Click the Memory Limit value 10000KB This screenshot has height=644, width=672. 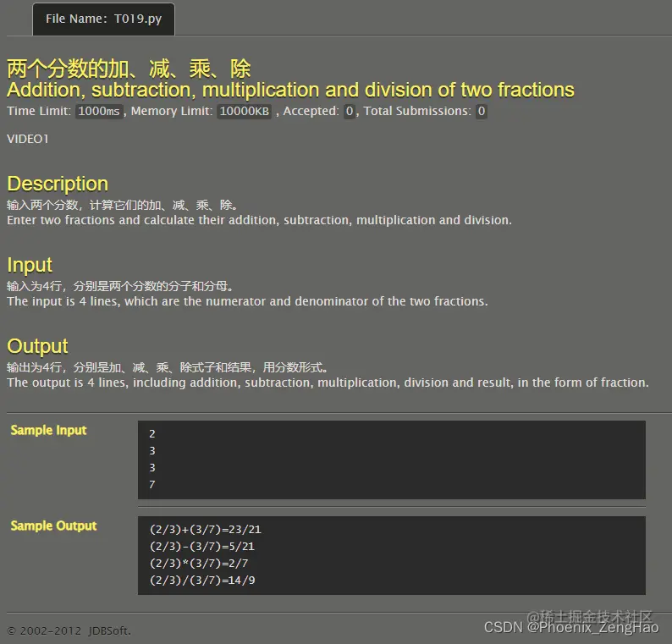(x=245, y=111)
